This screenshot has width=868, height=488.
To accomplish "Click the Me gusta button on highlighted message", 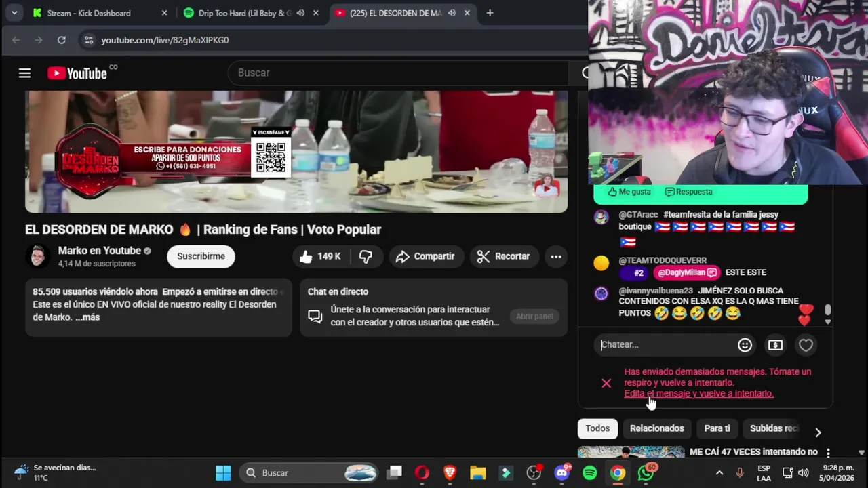I will 629,192.
